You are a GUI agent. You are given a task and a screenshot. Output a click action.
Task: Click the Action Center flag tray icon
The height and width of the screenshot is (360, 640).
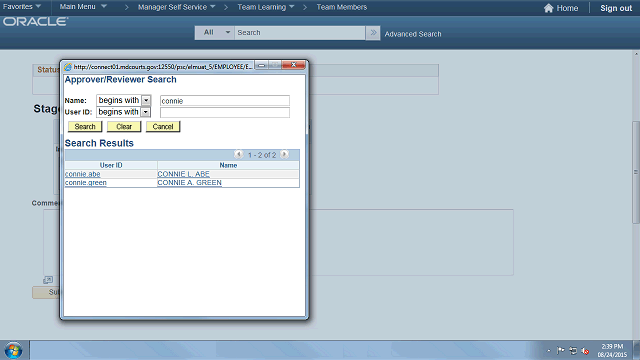(x=561, y=351)
